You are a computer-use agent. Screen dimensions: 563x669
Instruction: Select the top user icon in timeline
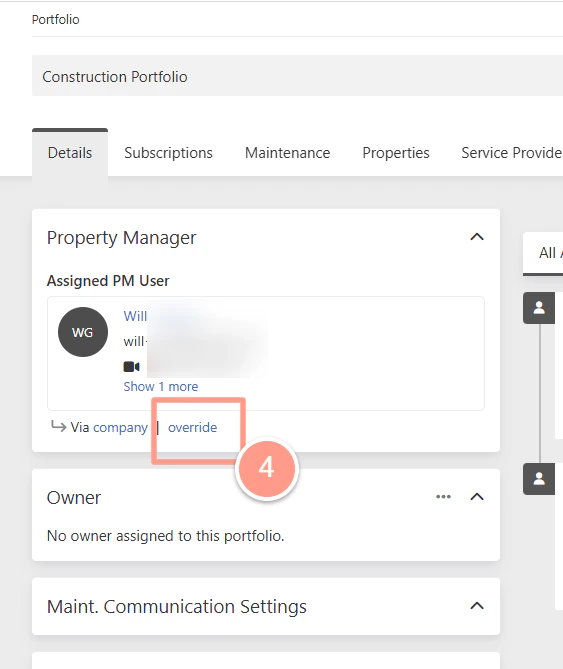click(539, 308)
